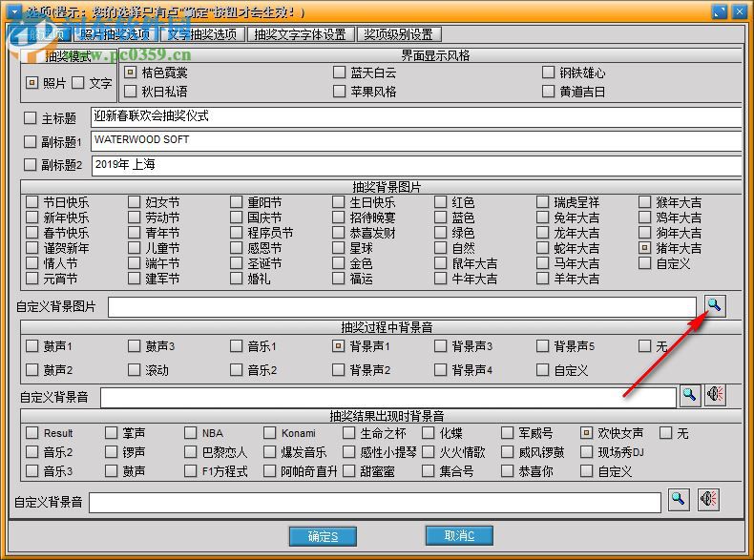754x560 pixels.
Task: Browse for custom result sound file
Action: 679,500
